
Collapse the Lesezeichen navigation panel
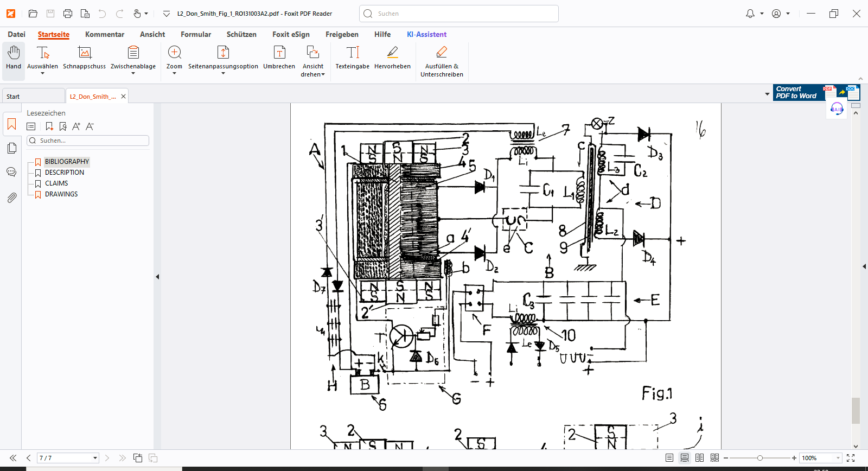[157, 277]
